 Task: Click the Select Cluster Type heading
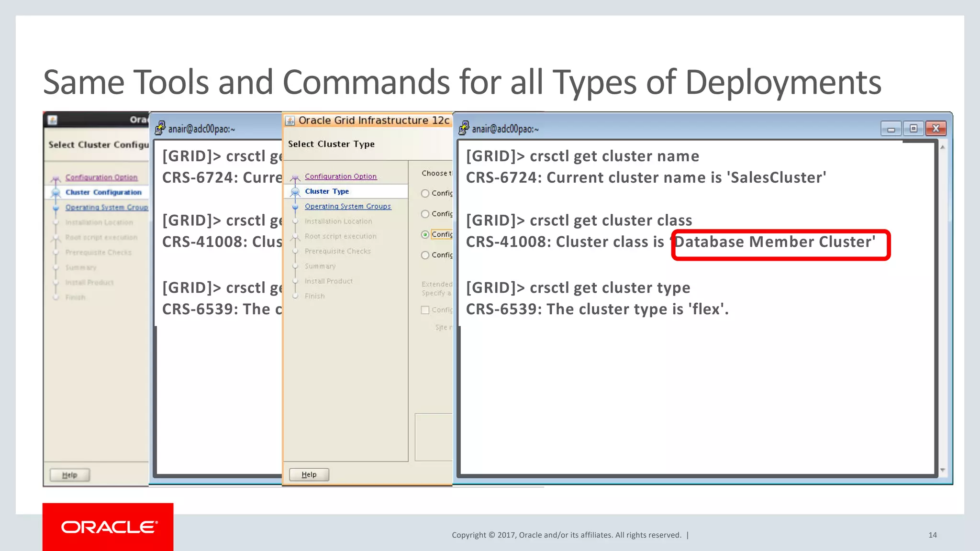click(x=331, y=144)
